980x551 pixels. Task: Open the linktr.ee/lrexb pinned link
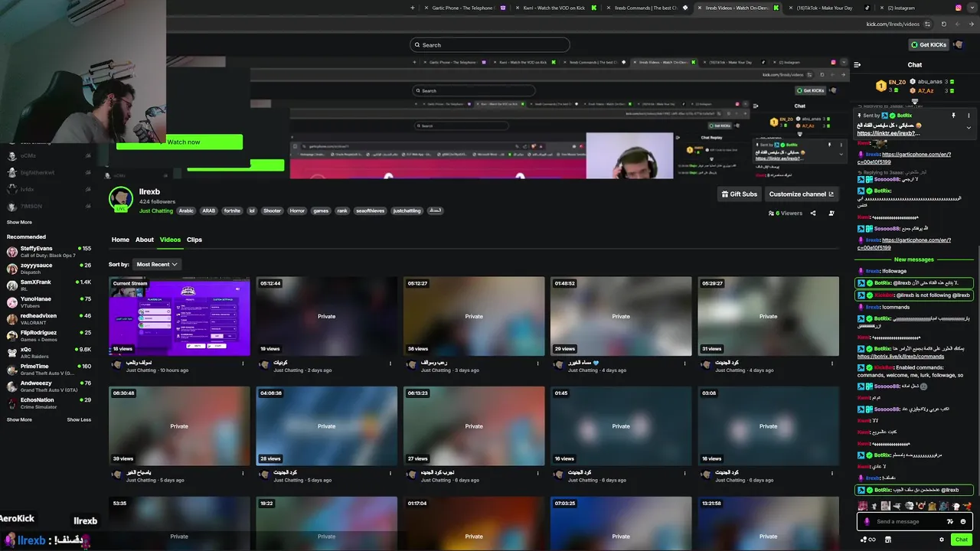(x=888, y=133)
